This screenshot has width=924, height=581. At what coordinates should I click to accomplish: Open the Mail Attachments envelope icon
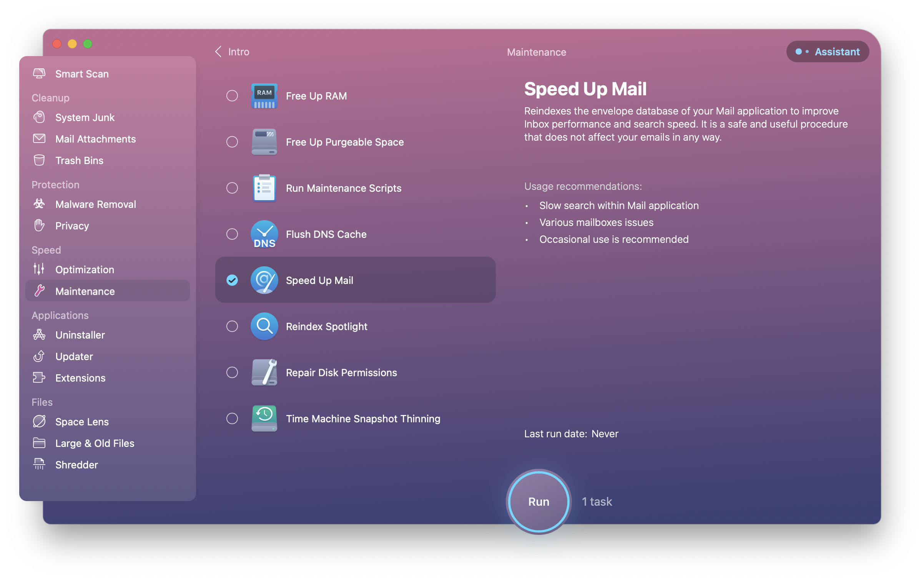39,139
